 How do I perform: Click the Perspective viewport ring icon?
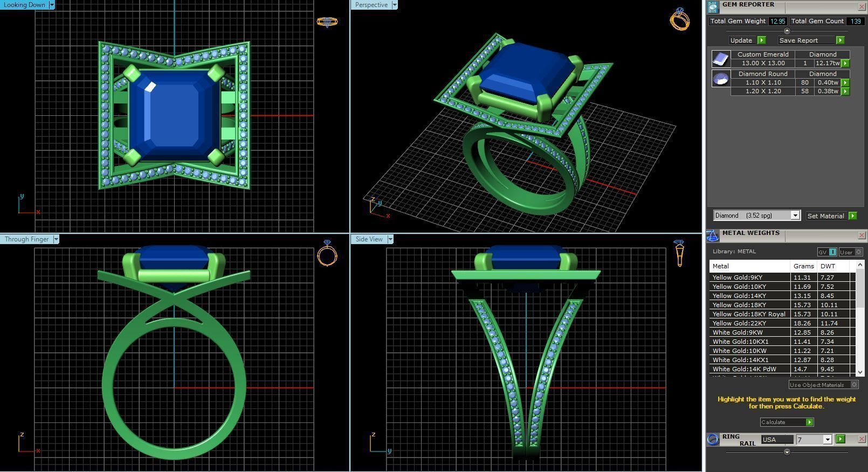(x=679, y=19)
